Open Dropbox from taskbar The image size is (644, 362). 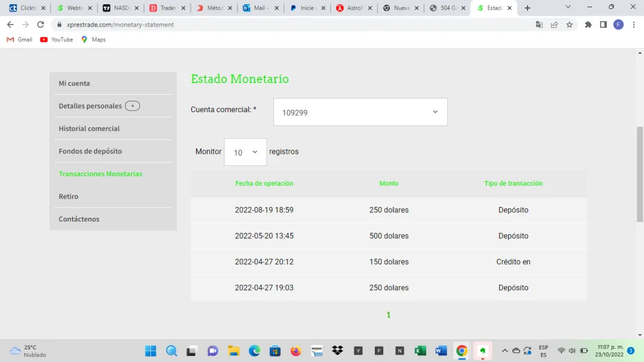point(337,351)
